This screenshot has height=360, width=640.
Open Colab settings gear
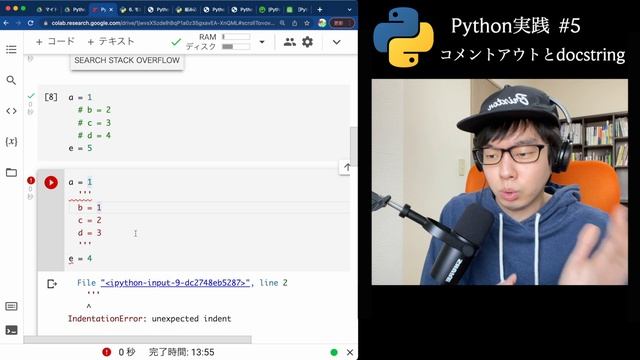(x=307, y=42)
